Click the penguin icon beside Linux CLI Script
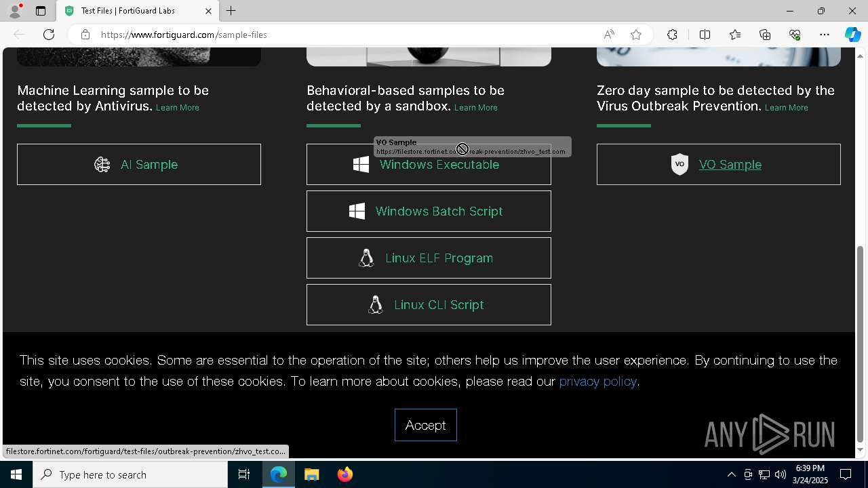868x488 pixels. 375,304
